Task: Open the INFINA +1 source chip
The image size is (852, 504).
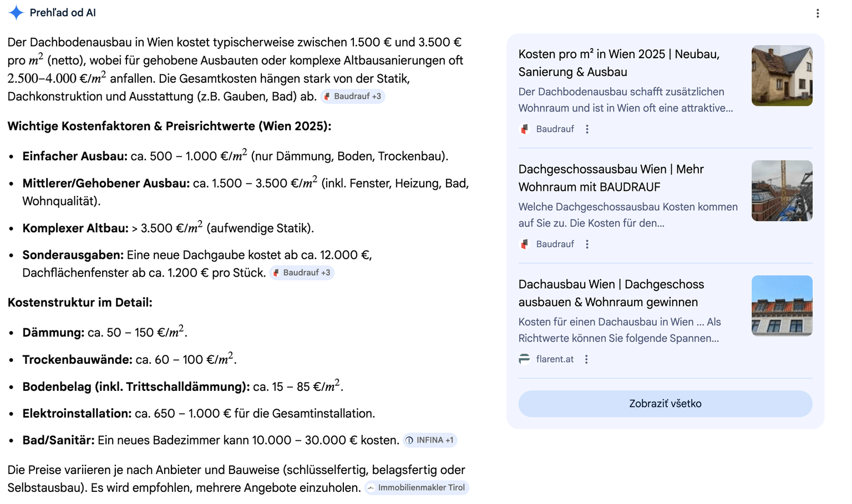Action: click(x=430, y=440)
